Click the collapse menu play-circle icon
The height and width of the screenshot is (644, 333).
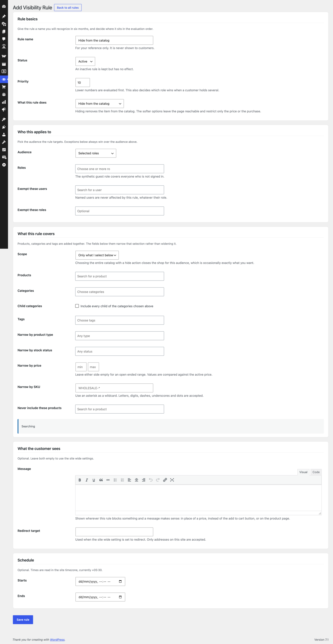(4, 165)
